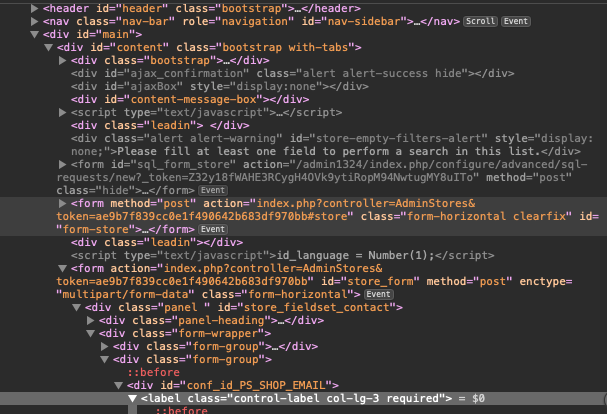This screenshot has width=607, height=414.
Task: Select the content-message-box div line
Action: pyautogui.click(x=190, y=100)
